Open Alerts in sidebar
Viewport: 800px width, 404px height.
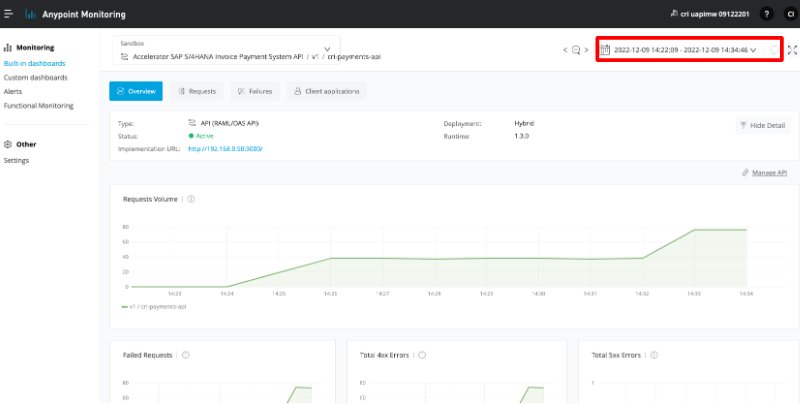tap(13, 92)
